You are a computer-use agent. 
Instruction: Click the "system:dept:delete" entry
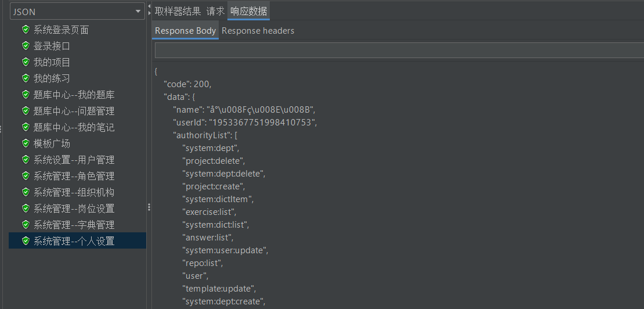pyautogui.click(x=224, y=174)
